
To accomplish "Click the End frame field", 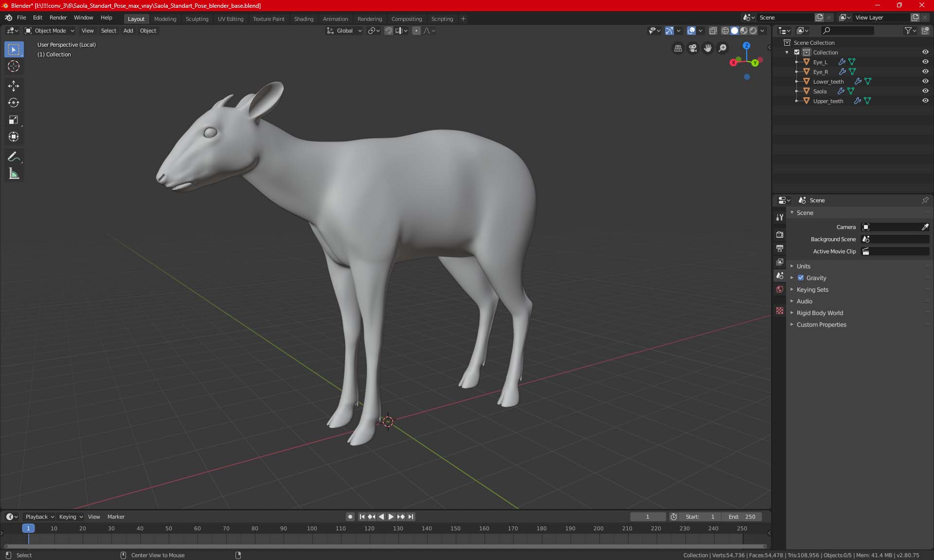I will point(742,517).
